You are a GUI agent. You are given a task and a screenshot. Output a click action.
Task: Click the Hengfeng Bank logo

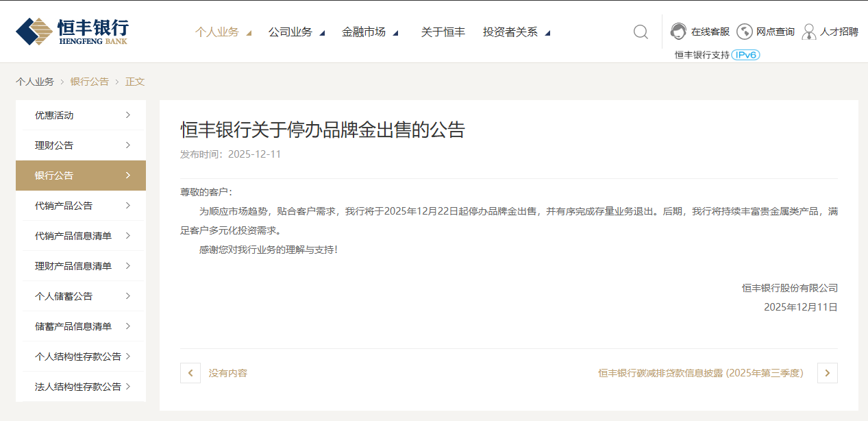[72, 32]
